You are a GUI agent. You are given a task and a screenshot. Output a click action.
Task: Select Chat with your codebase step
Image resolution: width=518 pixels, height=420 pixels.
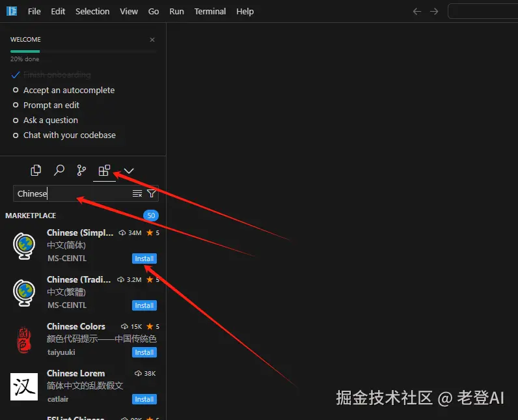click(x=64, y=135)
